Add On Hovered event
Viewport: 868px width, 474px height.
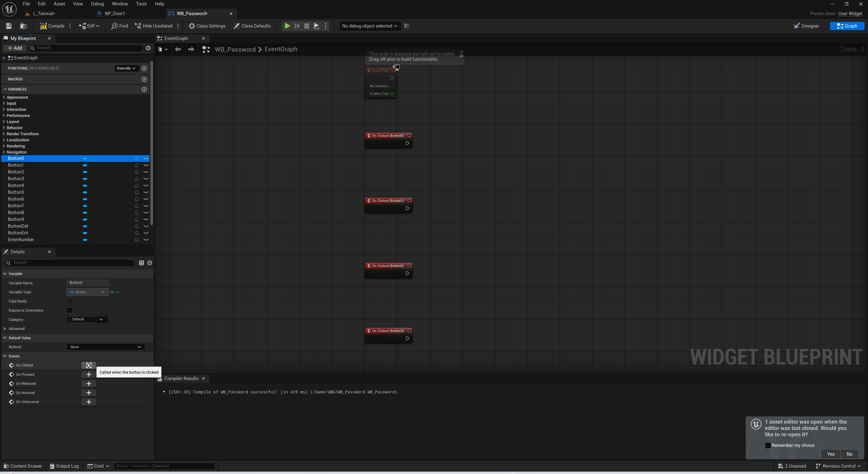click(x=89, y=393)
